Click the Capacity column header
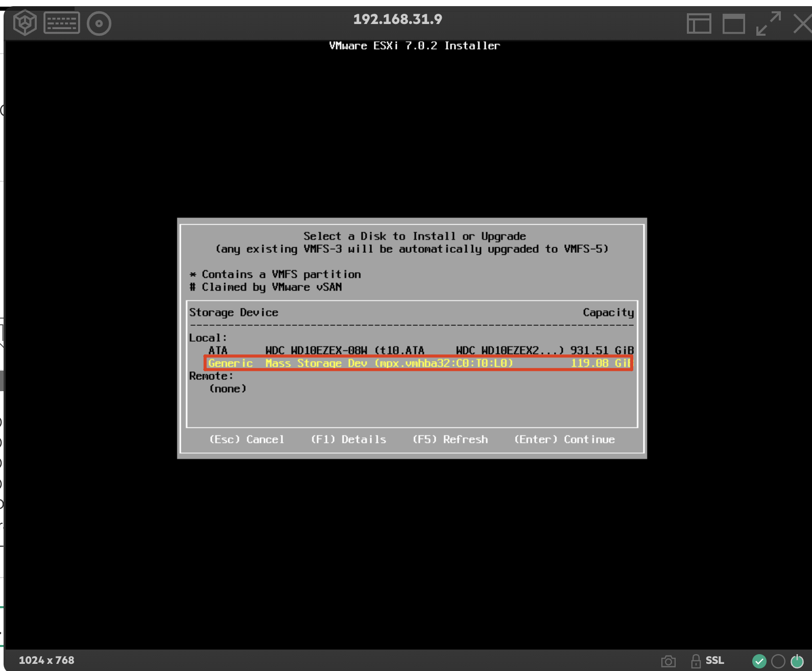 coord(609,313)
